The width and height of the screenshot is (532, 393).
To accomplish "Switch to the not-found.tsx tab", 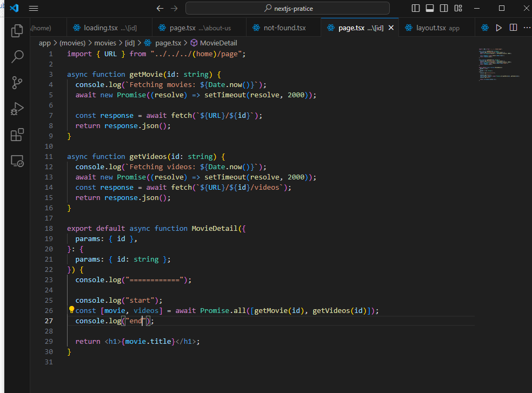I will 284,28.
